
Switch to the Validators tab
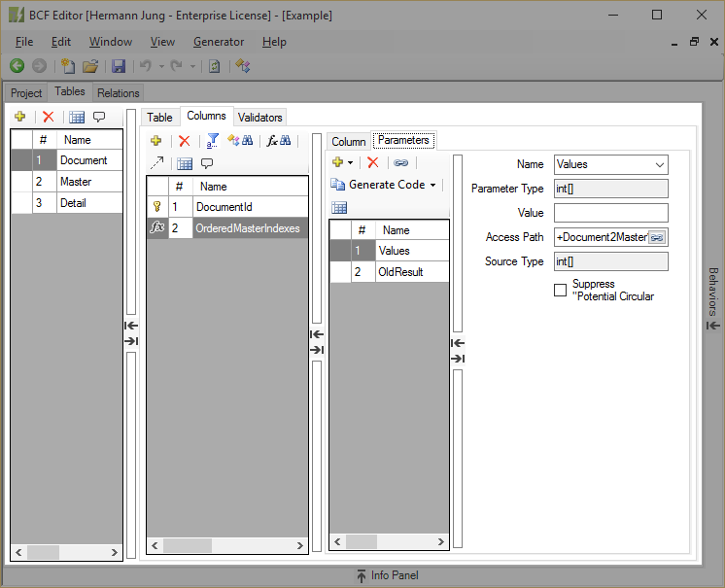(259, 118)
